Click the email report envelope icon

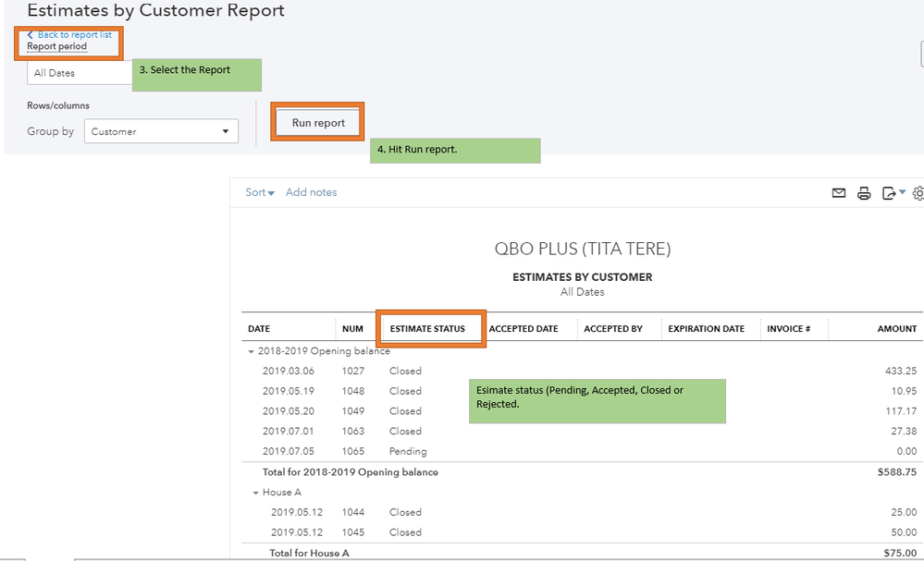(x=839, y=193)
